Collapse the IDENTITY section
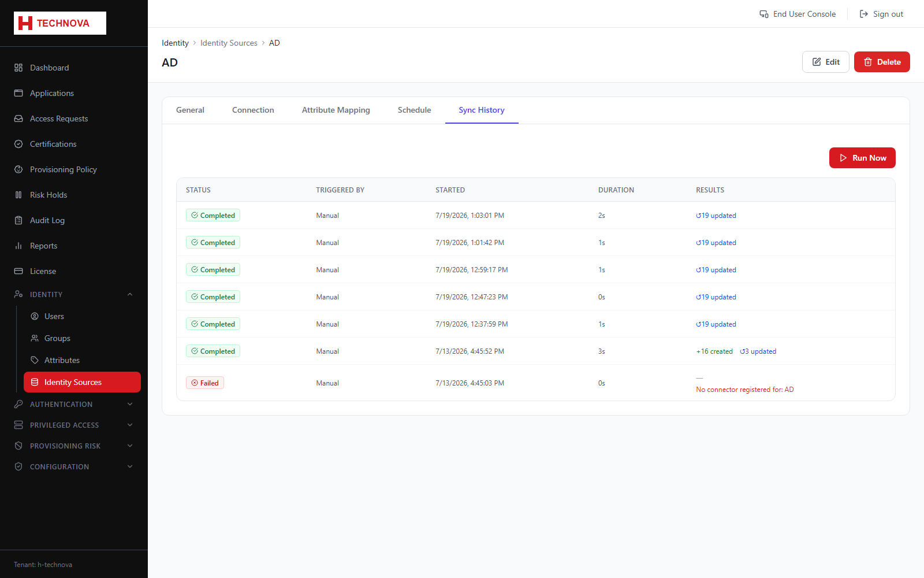Screen dimensions: 924x578 [74, 294]
